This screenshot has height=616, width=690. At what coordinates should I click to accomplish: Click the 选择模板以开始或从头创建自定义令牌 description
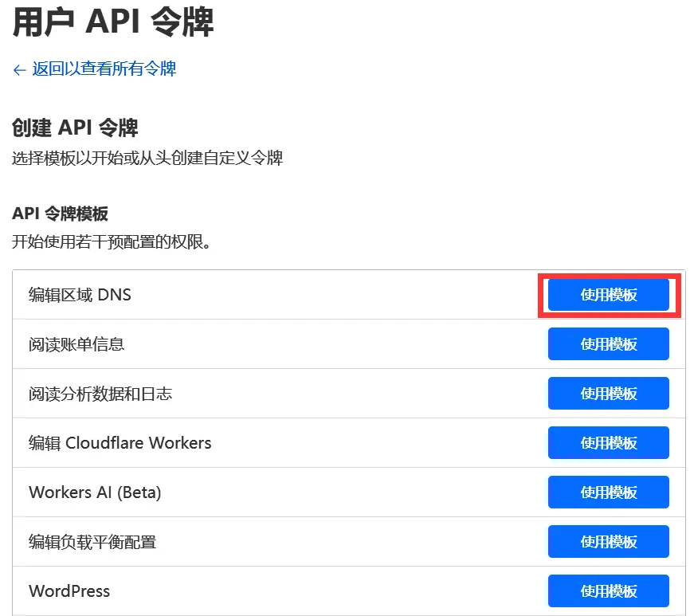coord(147,158)
